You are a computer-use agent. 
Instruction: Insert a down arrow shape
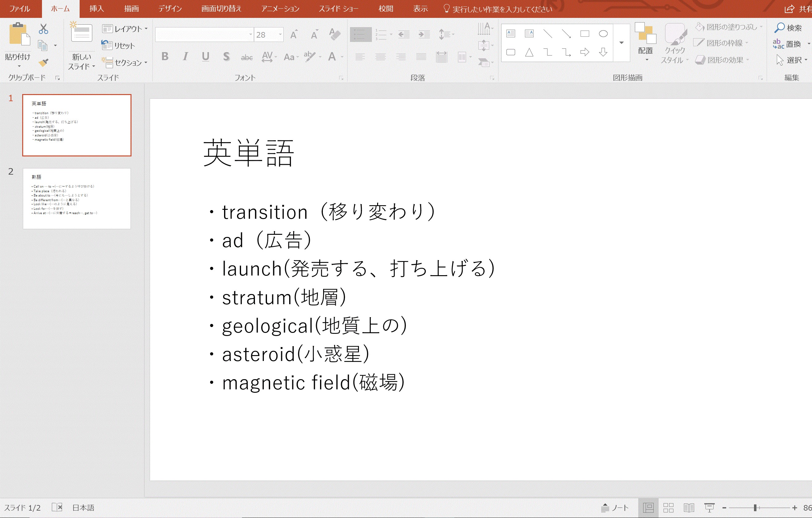coord(603,52)
